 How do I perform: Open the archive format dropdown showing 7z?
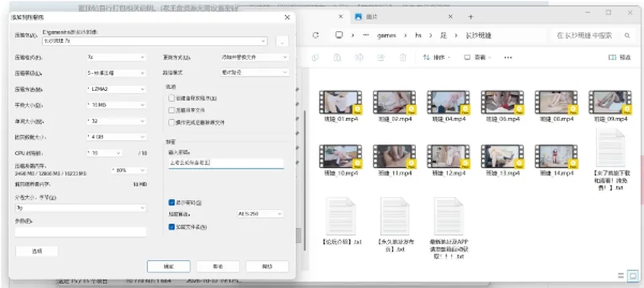click(116, 57)
